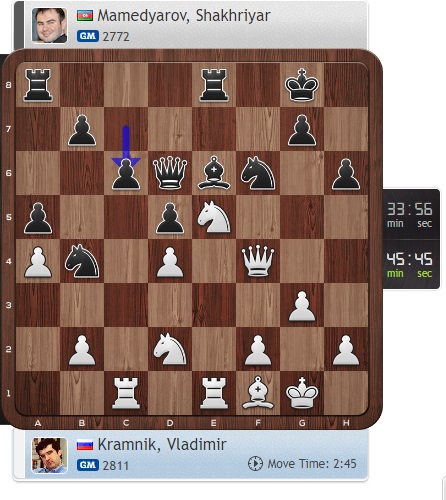This screenshot has width=446, height=500.
Task: Click Kramnik's player photo thumbnail
Action: [49, 455]
